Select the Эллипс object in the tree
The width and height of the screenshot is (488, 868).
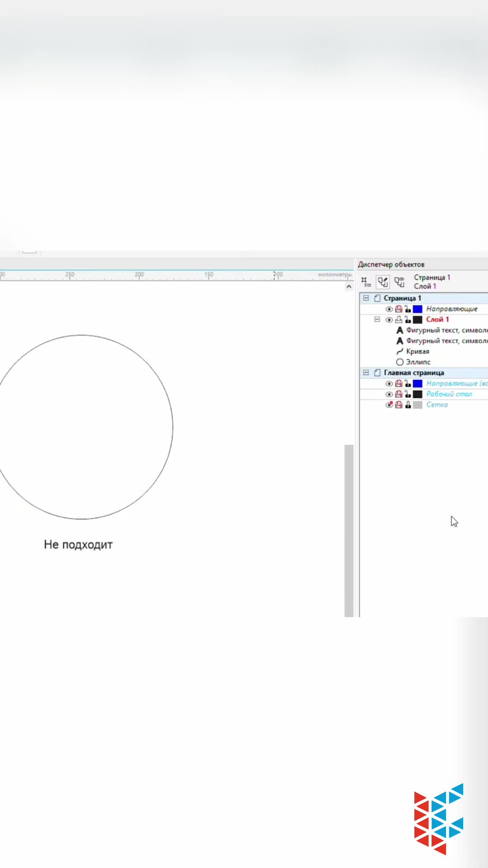(413, 362)
